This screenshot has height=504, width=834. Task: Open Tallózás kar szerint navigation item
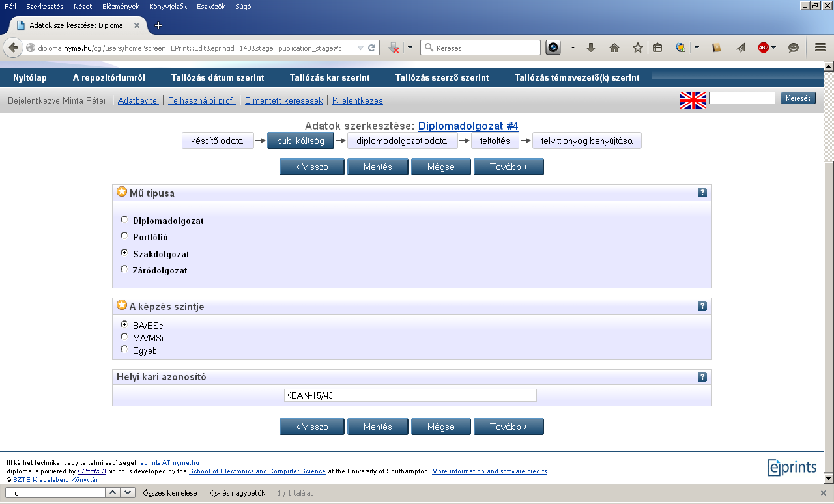(330, 77)
